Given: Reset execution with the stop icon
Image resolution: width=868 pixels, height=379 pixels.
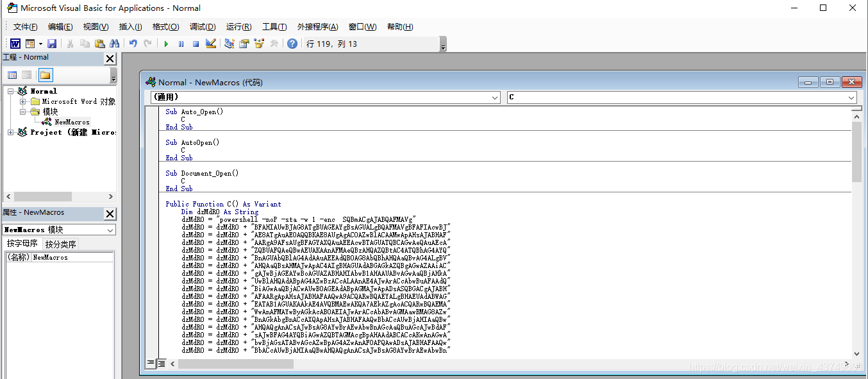Looking at the screenshot, I should [x=196, y=44].
